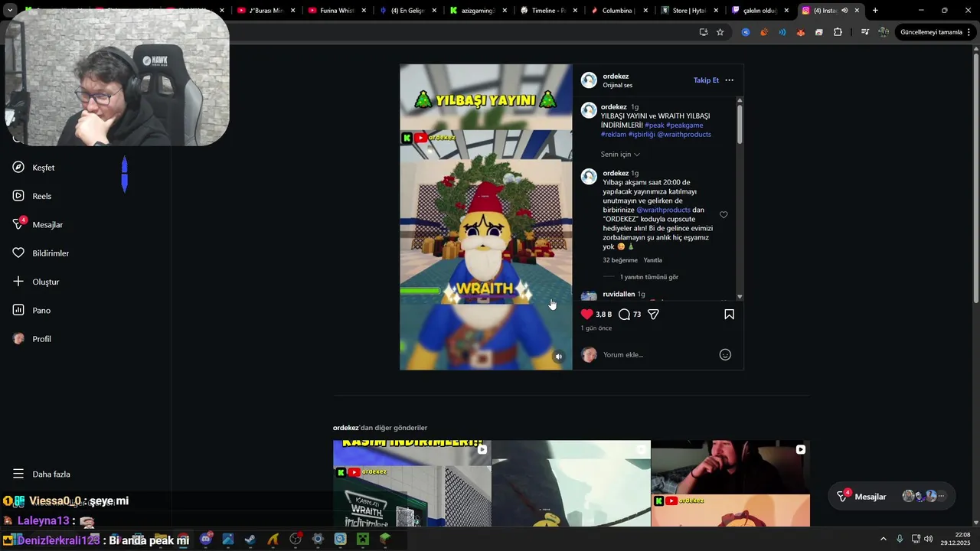Open post options three-dot menu
The width and height of the screenshot is (980, 551).
[729, 80]
